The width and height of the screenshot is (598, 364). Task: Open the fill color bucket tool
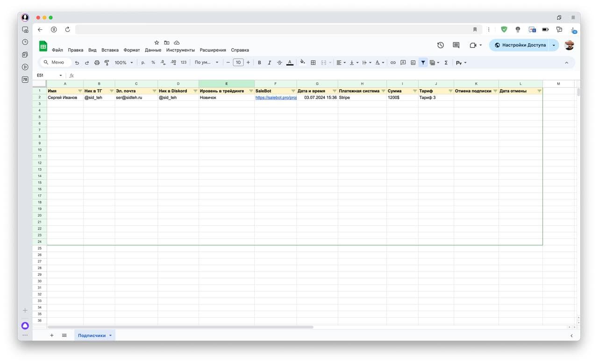click(x=302, y=62)
